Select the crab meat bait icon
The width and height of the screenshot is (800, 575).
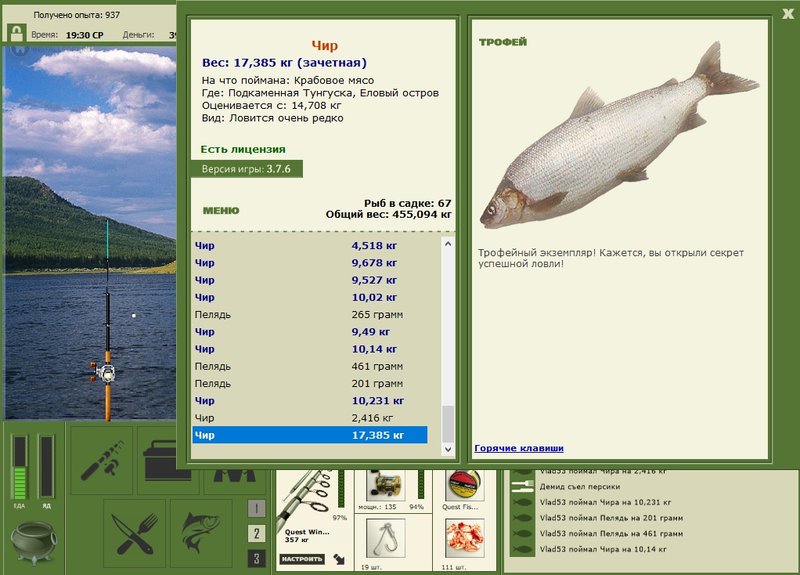464,538
